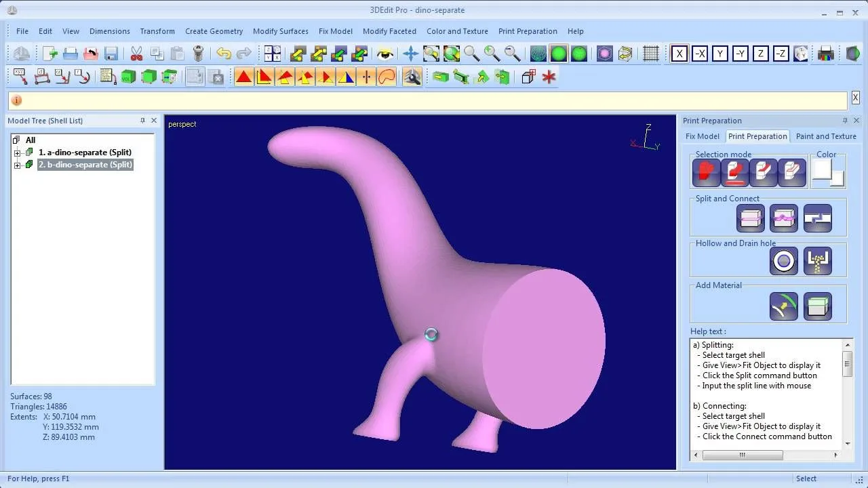Expand the 1. a-dino-separate tree node
The image size is (868, 488).
click(x=18, y=153)
